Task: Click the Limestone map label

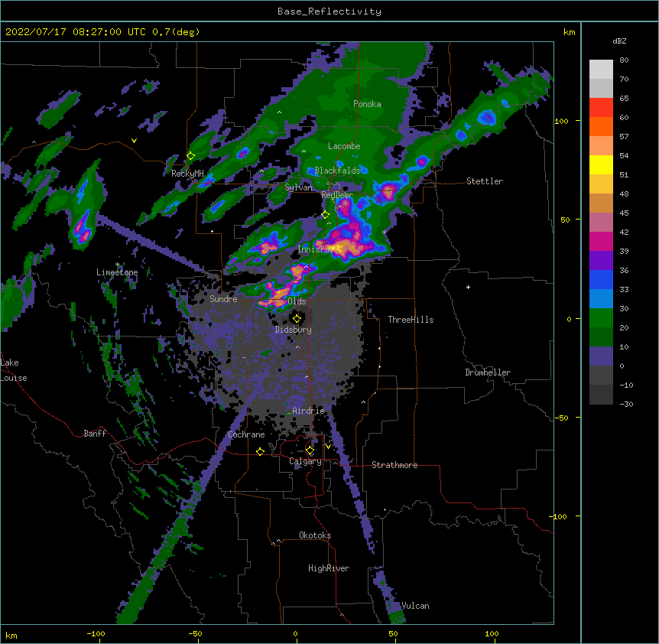Action: [117, 272]
